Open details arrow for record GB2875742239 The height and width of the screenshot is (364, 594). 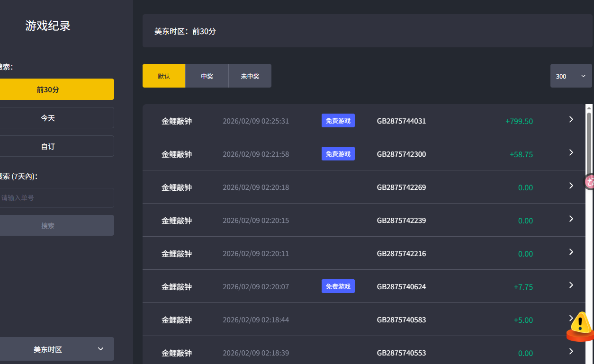571,219
